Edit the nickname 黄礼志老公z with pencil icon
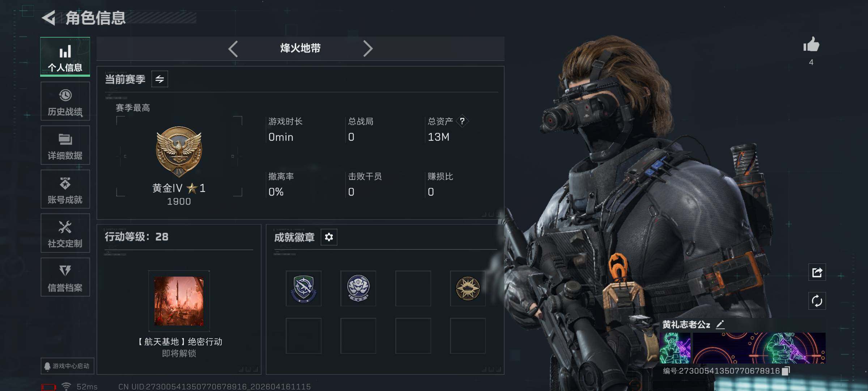 tap(720, 324)
